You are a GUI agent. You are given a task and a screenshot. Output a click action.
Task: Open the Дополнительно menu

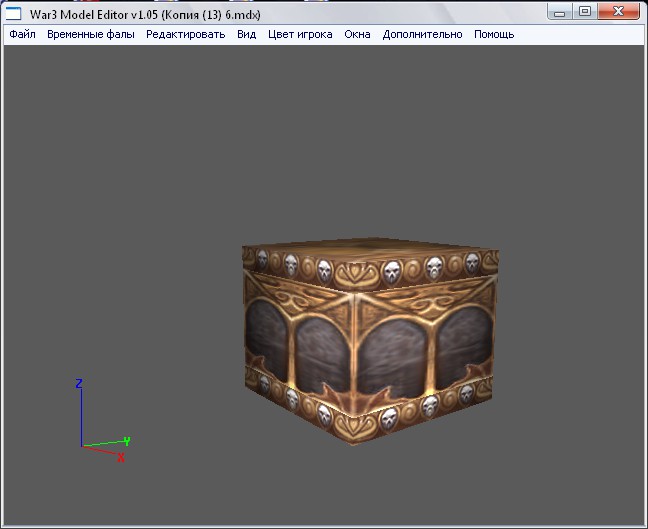point(422,34)
